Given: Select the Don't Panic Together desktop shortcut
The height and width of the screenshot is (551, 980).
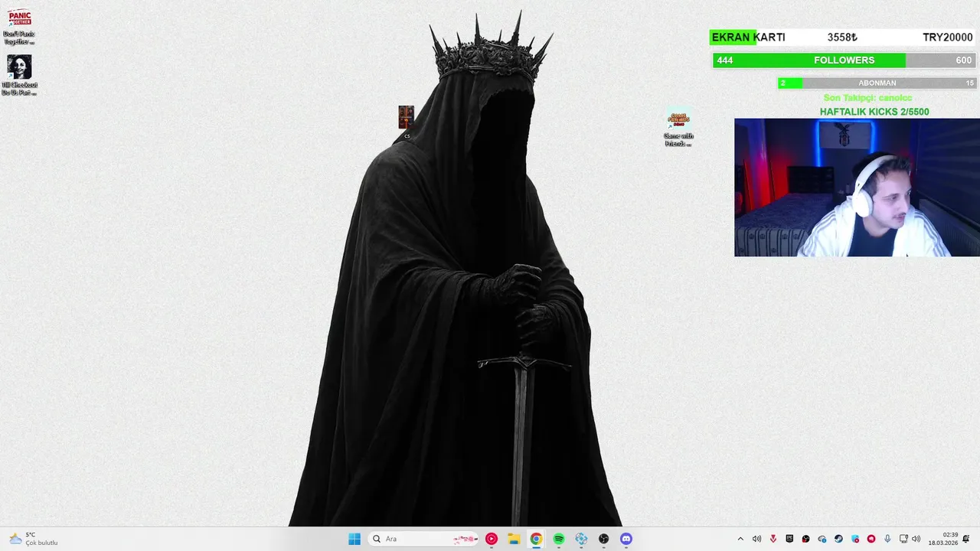Looking at the screenshot, I should (19, 27).
